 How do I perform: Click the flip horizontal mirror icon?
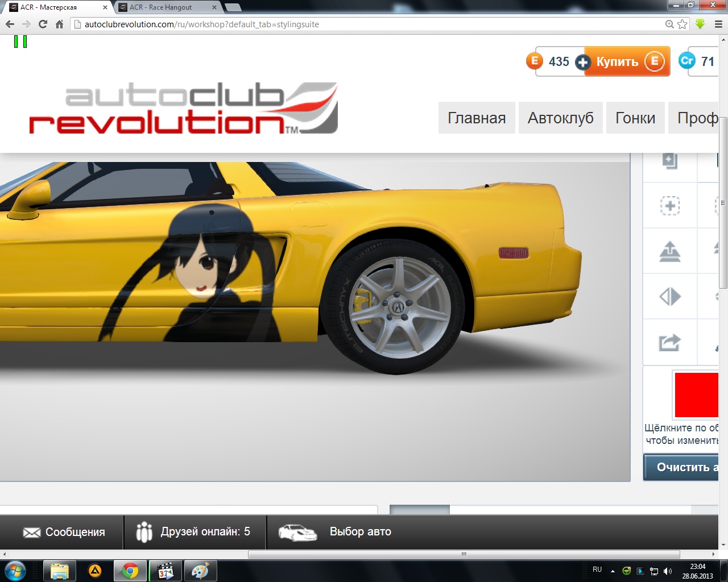pyautogui.click(x=670, y=296)
